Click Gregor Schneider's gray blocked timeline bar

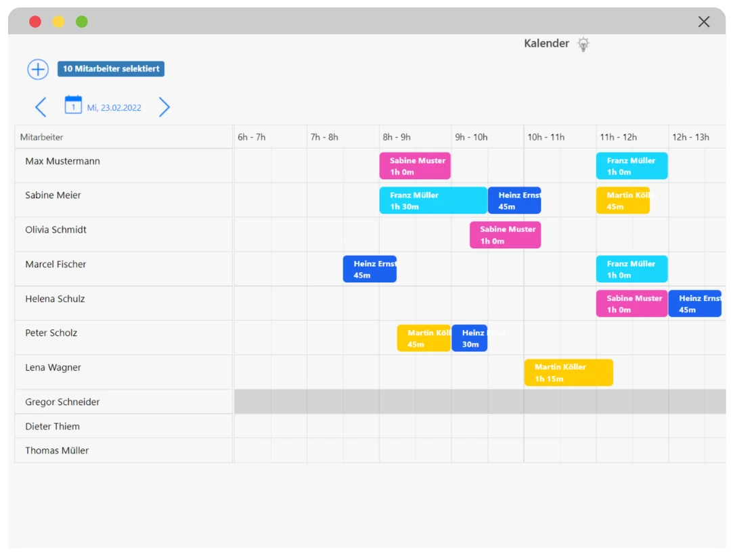(x=481, y=402)
